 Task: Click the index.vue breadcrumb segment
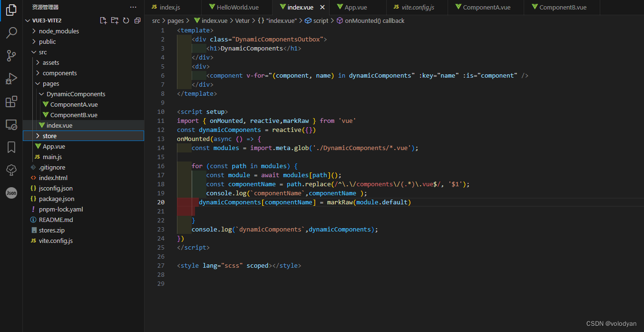coord(210,20)
